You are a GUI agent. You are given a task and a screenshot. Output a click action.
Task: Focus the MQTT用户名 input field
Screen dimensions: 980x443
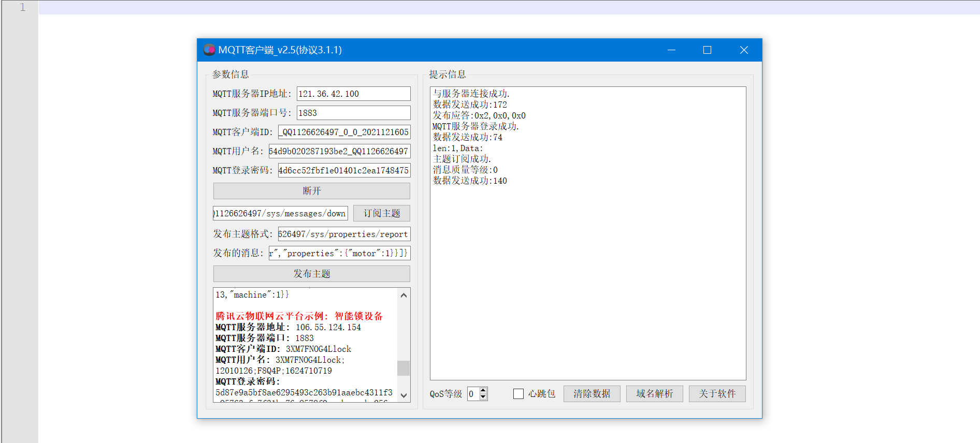(340, 151)
